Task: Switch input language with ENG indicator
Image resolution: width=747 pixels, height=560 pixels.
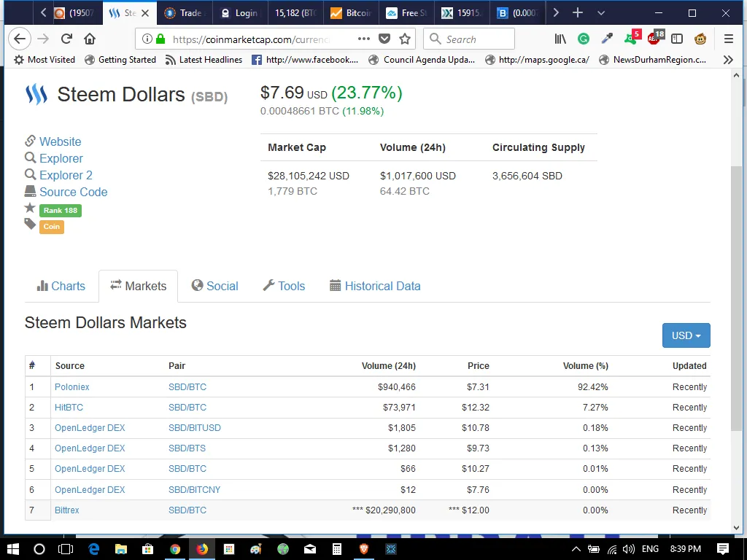Action: pyautogui.click(x=650, y=549)
